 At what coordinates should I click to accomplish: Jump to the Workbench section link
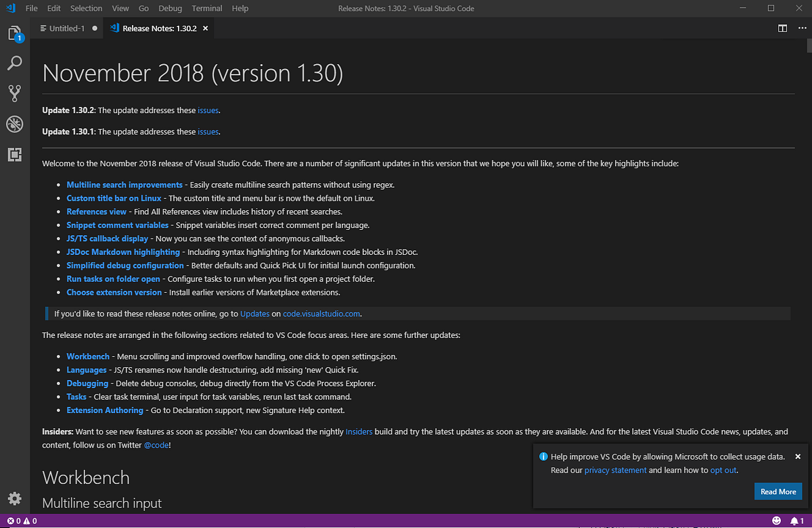pos(88,356)
